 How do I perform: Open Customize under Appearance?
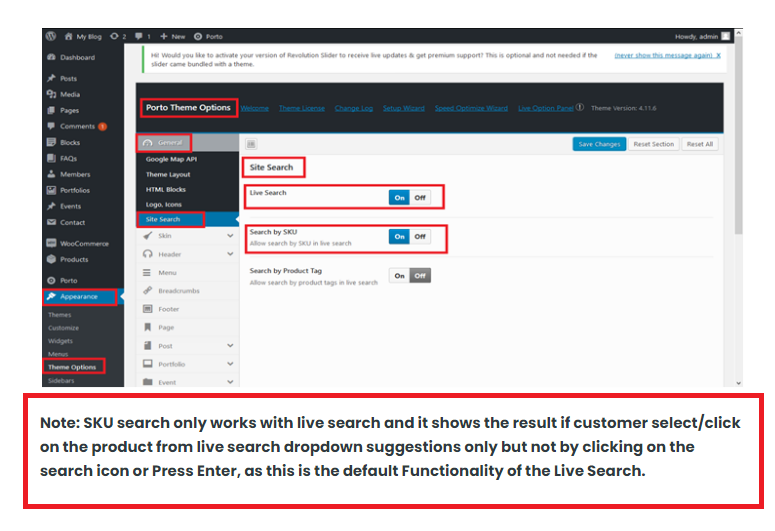[x=63, y=328]
